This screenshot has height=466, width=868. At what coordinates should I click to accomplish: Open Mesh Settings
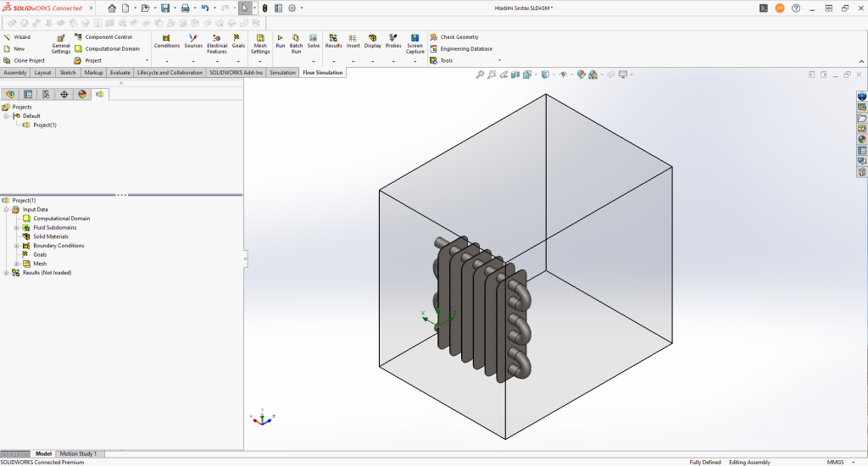pos(260,44)
